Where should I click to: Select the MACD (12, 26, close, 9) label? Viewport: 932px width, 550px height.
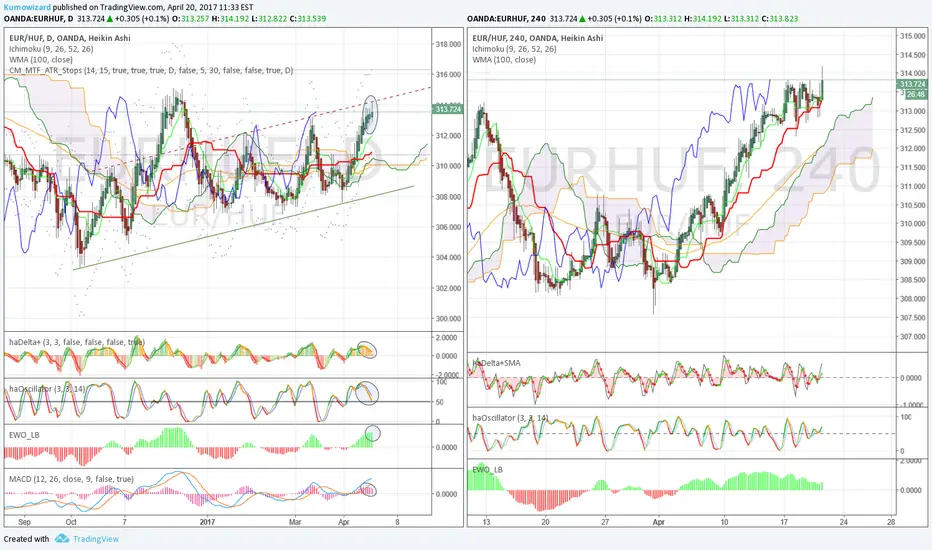[71, 479]
